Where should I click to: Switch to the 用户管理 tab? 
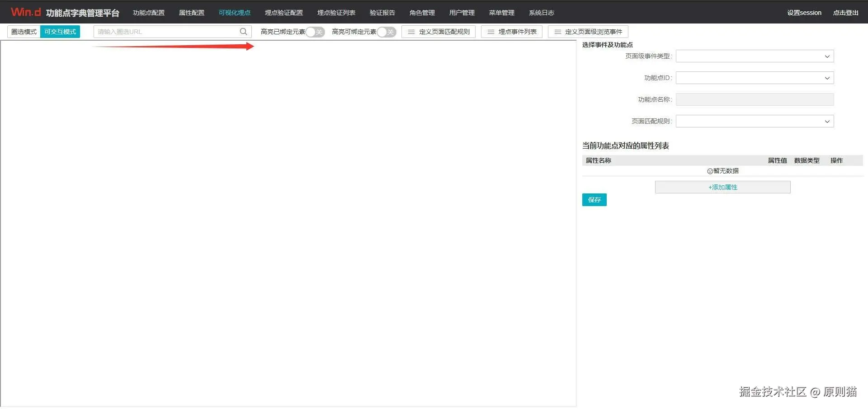(x=462, y=12)
